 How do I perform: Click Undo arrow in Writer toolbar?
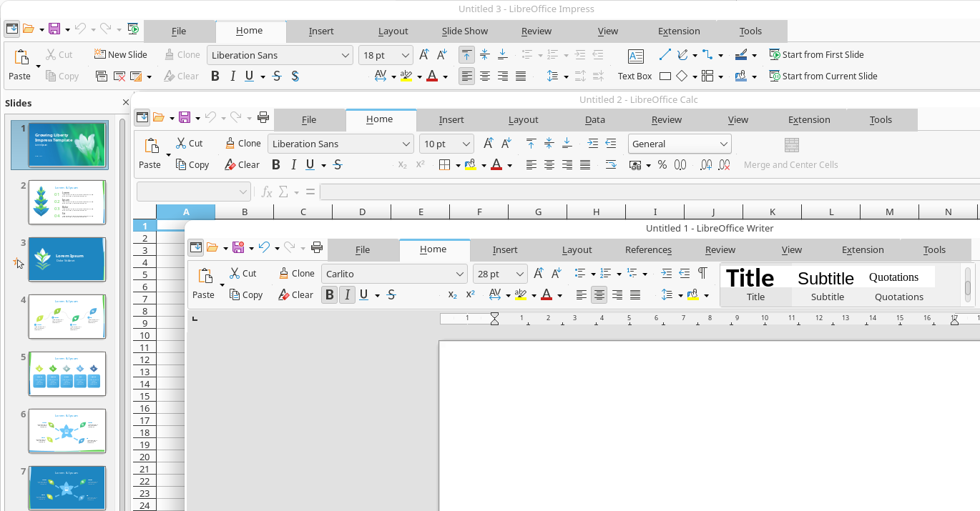tap(265, 248)
